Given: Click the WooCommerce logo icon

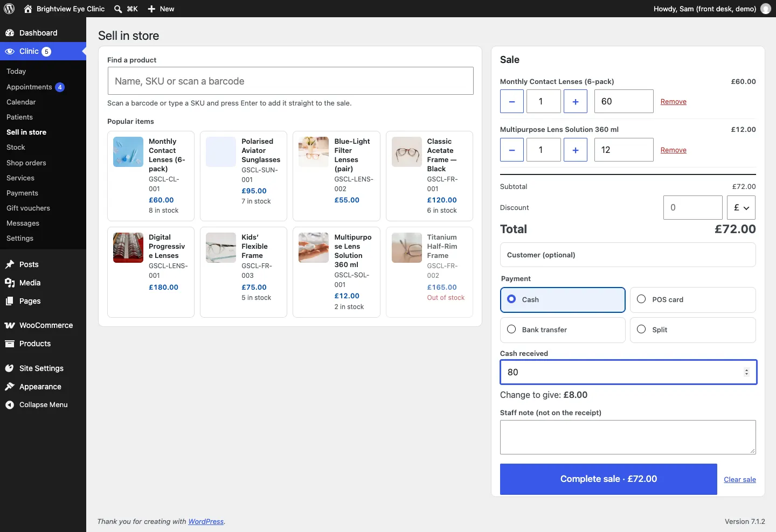Looking at the screenshot, I should coord(10,325).
